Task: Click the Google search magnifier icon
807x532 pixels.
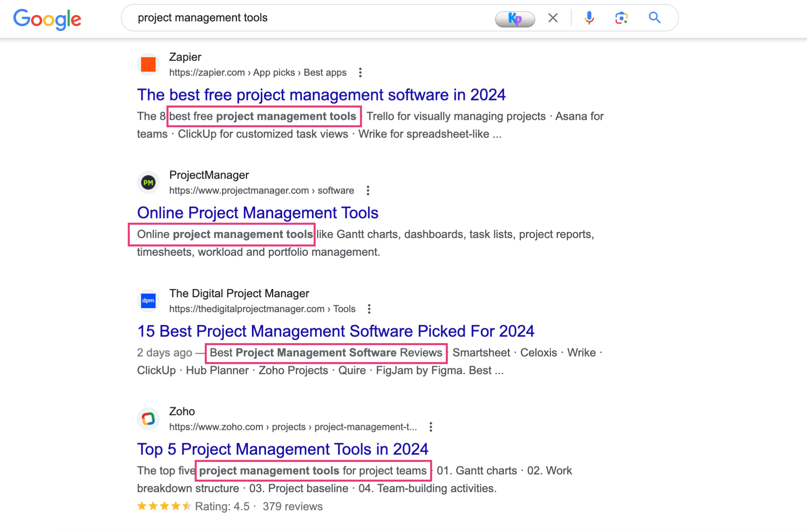Action: click(x=654, y=17)
